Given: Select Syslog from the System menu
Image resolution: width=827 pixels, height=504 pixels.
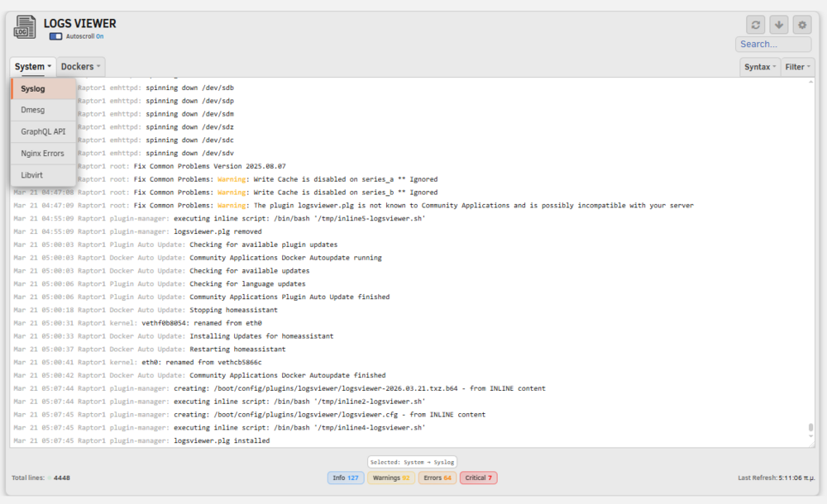Looking at the screenshot, I should pyautogui.click(x=43, y=88).
